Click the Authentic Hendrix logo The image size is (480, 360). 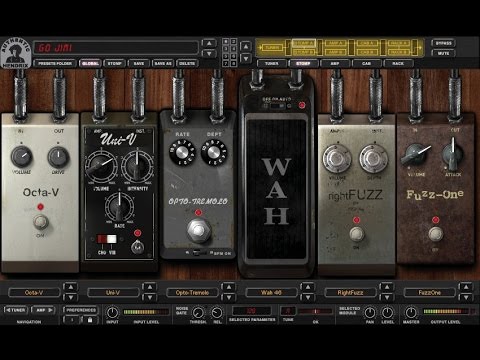point(15,53)
